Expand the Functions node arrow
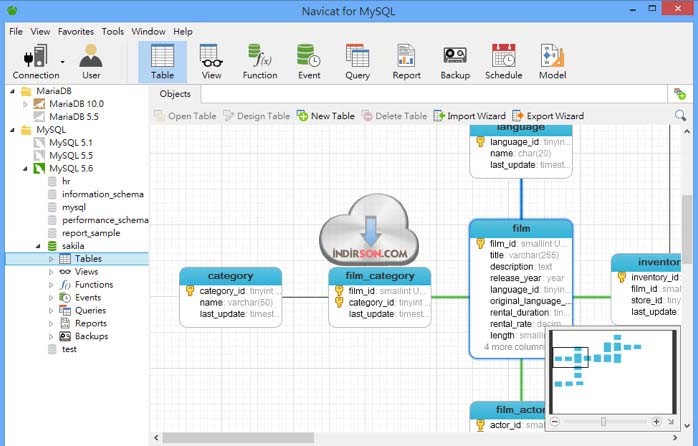This screenshot has width=698, height=446. (51, 285)
